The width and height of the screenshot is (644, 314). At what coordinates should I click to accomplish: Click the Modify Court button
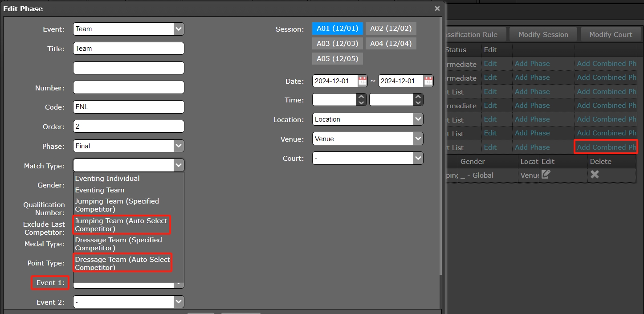(611, 34)
